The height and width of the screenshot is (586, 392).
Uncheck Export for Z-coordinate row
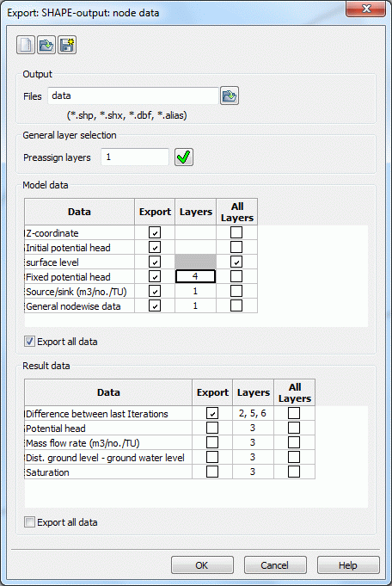click(x=155, y=232)
